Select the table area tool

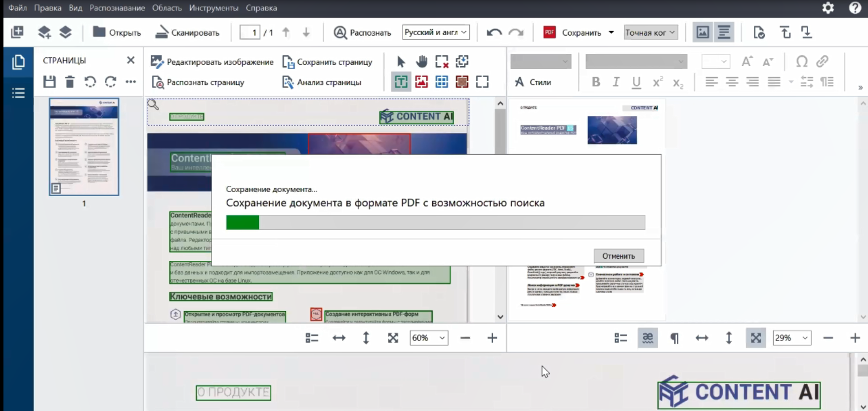(x=442, y=82)
